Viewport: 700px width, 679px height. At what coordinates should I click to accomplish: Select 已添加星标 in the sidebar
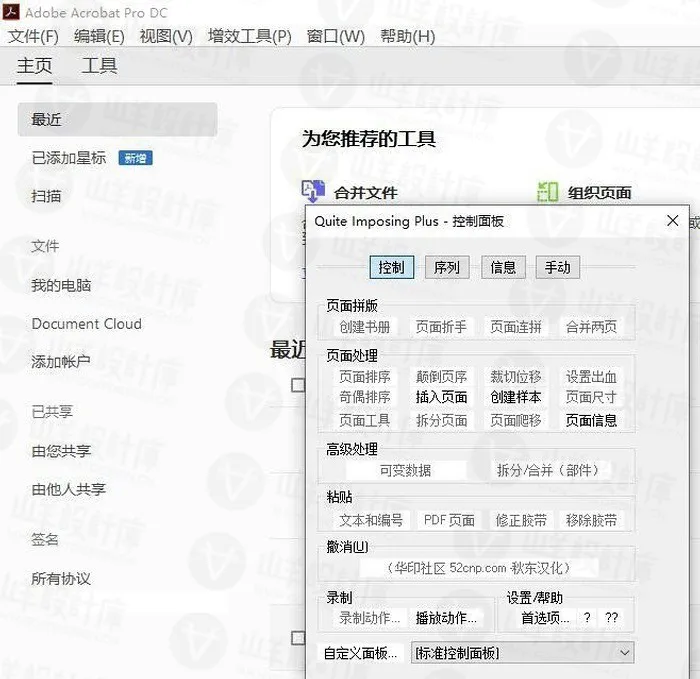[x=68, y=158]
